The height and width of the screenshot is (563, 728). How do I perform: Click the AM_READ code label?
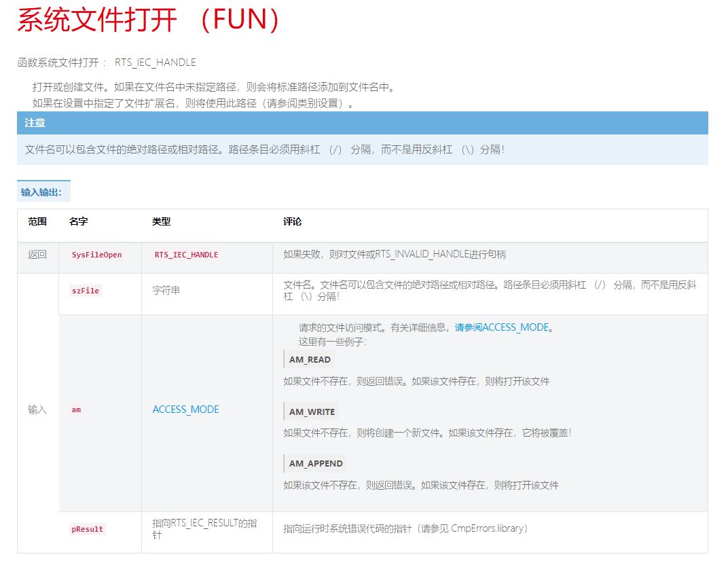pyautogui.click(x=309, y=360)
